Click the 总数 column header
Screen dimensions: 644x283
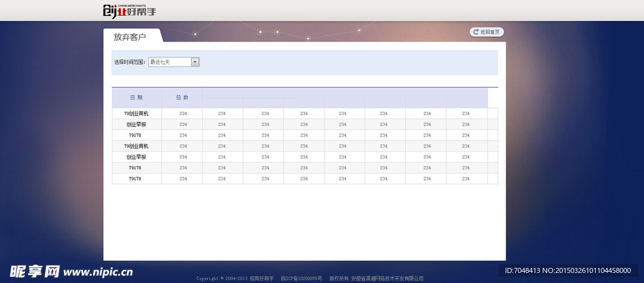[x=182, y=97]
